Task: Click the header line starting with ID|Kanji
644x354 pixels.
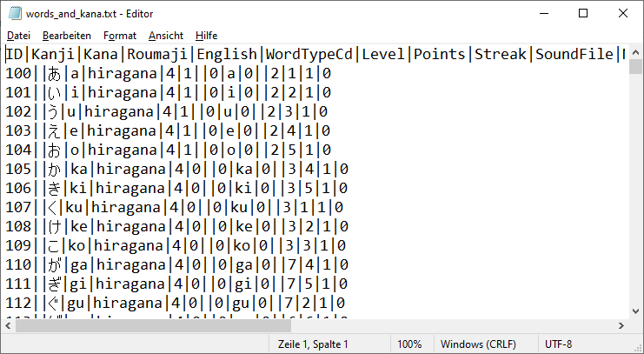Action: pyautogui.click(x=315, y=54)
